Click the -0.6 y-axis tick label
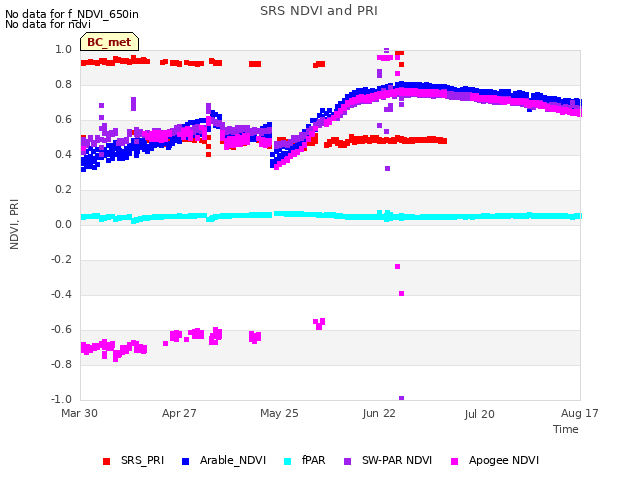640x480 pixels. tap(62, 329)
